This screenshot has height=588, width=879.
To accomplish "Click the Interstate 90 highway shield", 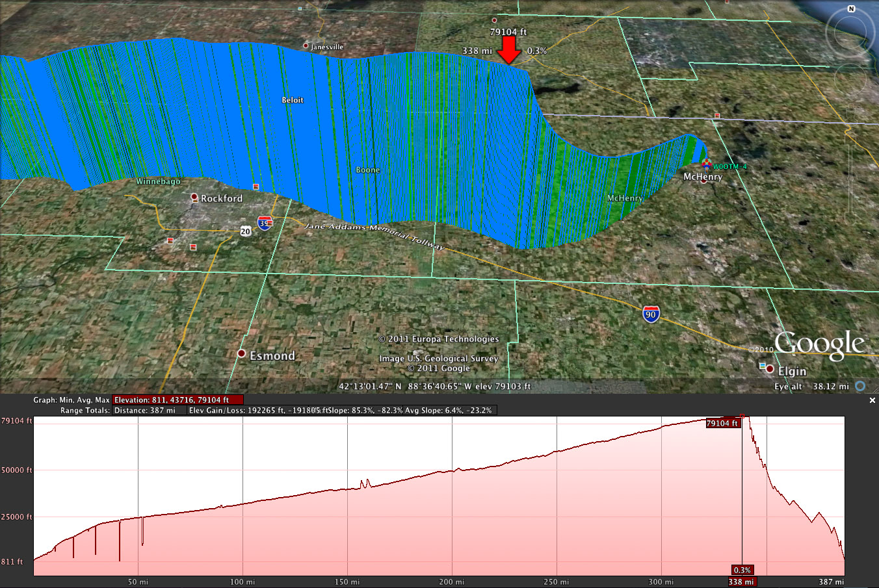I will [x=651, y=315].
